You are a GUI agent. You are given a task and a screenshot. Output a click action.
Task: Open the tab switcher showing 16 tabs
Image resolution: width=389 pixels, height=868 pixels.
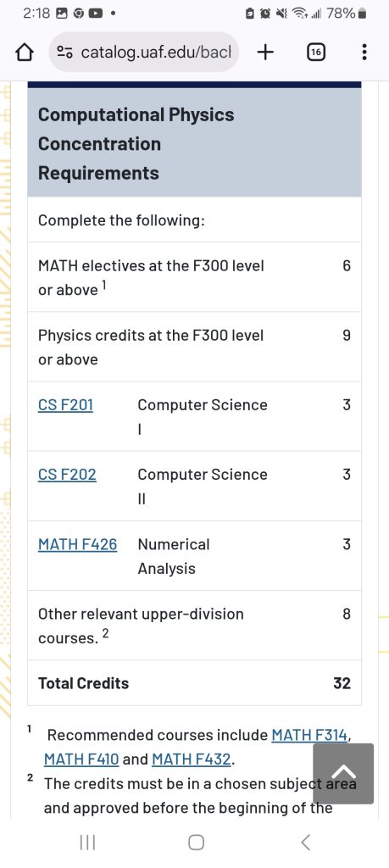[315, 53]
